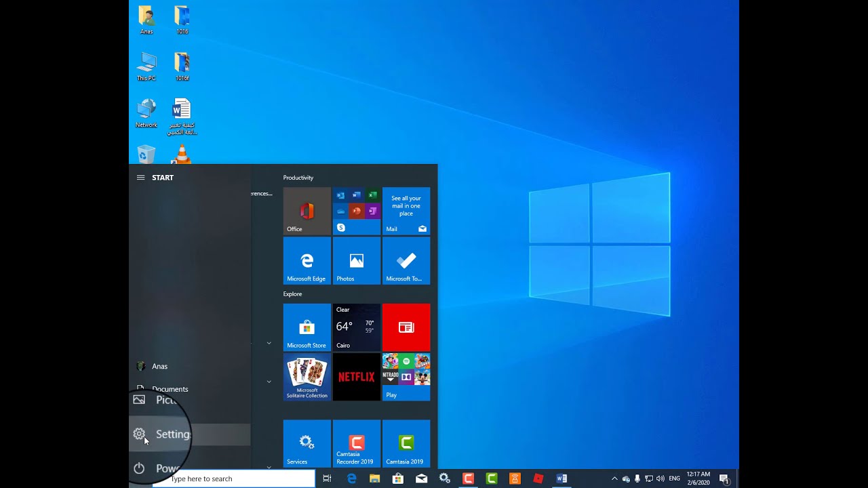Screen dimensions: 868x488
Task: Open the Services tile
Action: tap(307, 444)
